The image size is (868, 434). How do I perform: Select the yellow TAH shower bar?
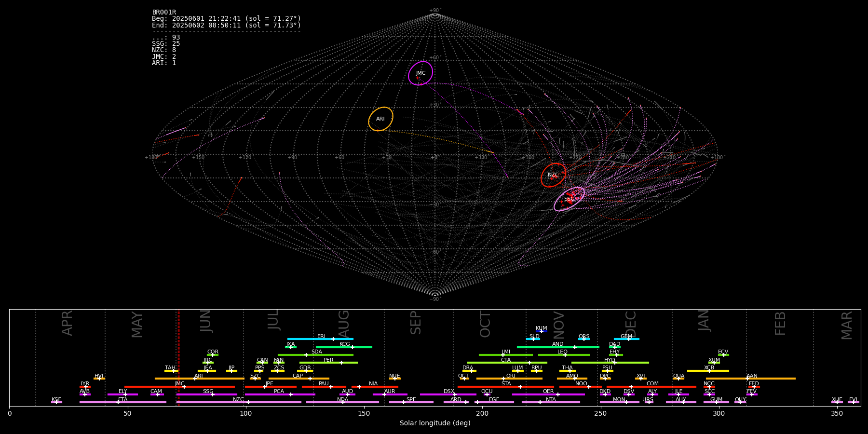tap(172, 370)
